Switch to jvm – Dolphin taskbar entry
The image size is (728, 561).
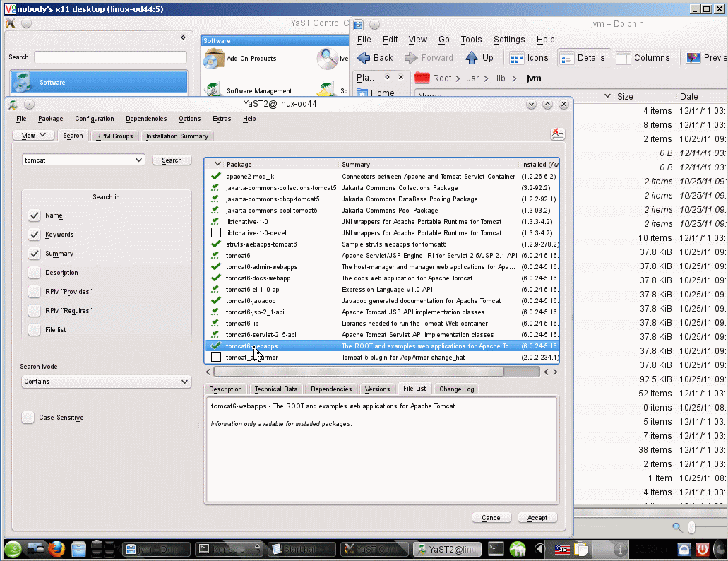157,550
